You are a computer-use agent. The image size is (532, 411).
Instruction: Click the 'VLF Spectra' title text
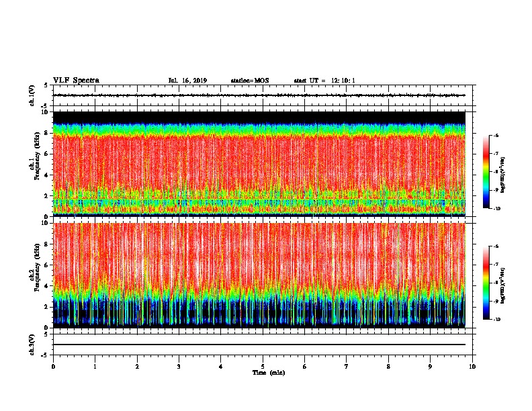coord(76,81)
